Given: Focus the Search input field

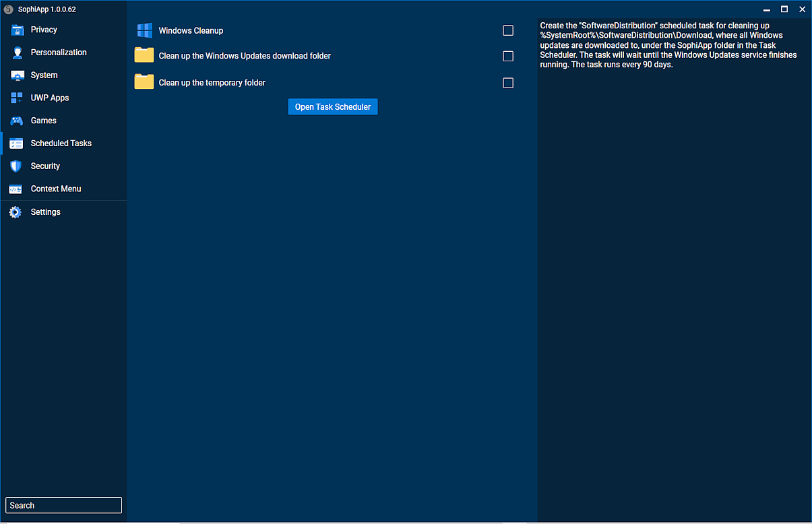Looking at the screenshot, I should click(63, 505).
